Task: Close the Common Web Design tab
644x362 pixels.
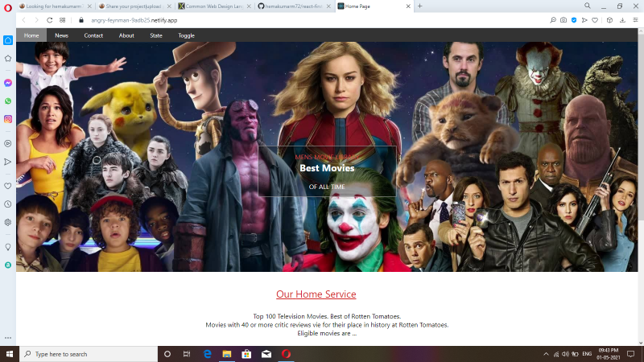Action: tap(249, 6)
